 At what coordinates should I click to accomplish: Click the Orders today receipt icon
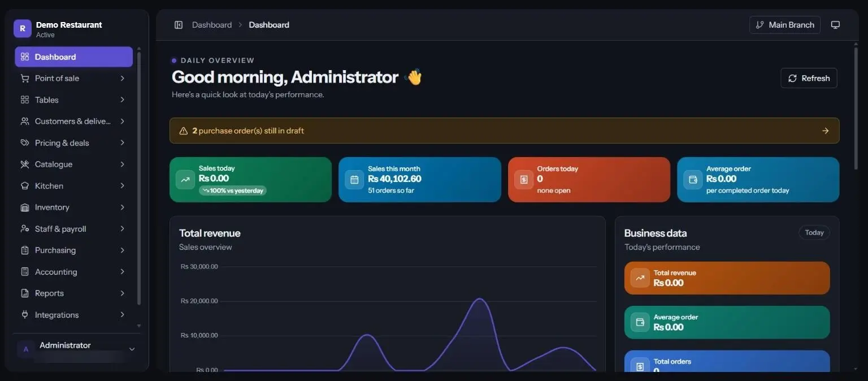pyautogui.click(x=524, y=180)
